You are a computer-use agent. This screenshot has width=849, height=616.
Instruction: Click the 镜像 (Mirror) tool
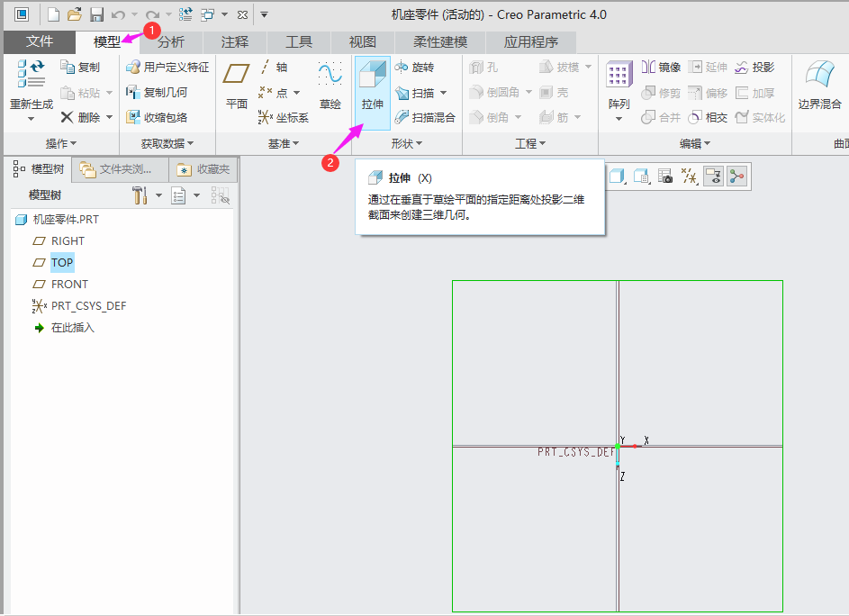661,68
